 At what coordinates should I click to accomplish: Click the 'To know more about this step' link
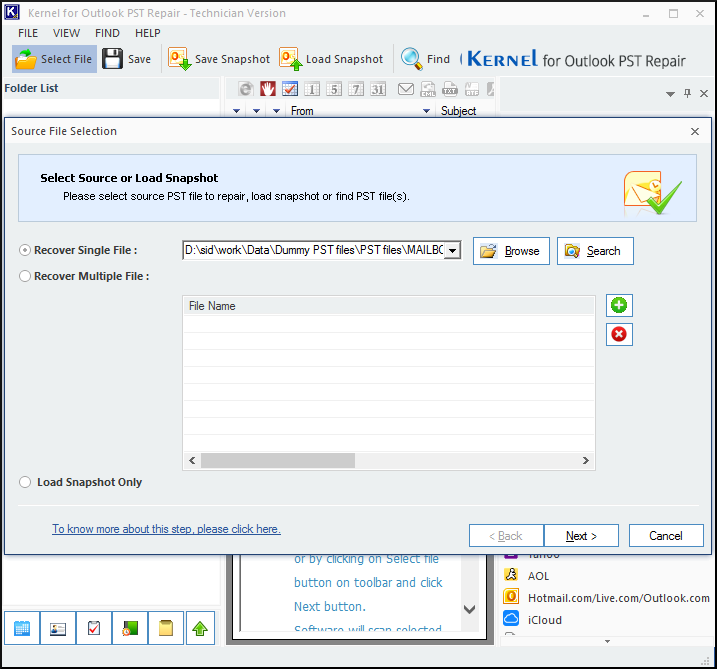pos(166,529)
